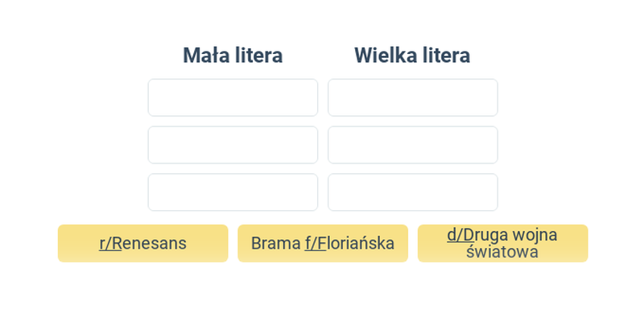Select the r/Renesans yellow tile
This screenshot has width=644, height=322.
[143, 243]
